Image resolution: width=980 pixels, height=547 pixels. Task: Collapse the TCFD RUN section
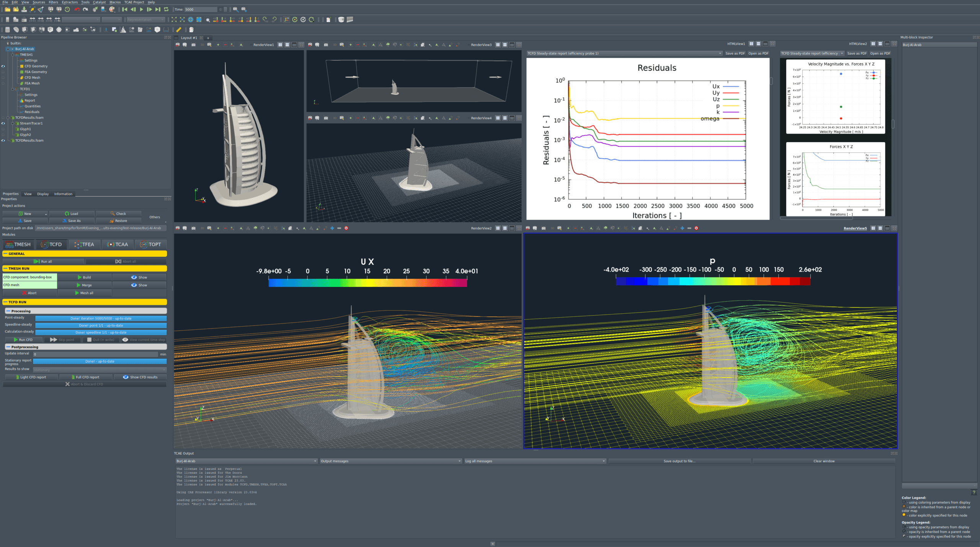pyautogui.click(x=6, y=302)
